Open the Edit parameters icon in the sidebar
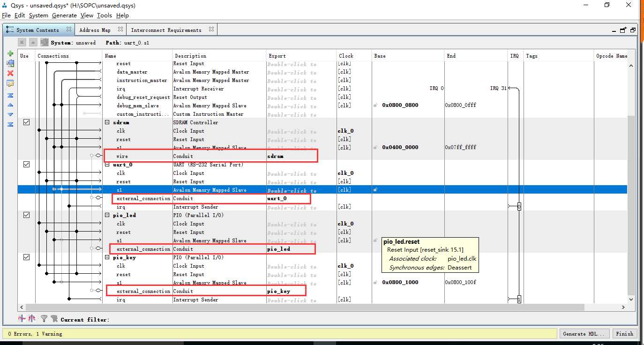The height and width of the screenshot is (345, 644). pos(10,83)
